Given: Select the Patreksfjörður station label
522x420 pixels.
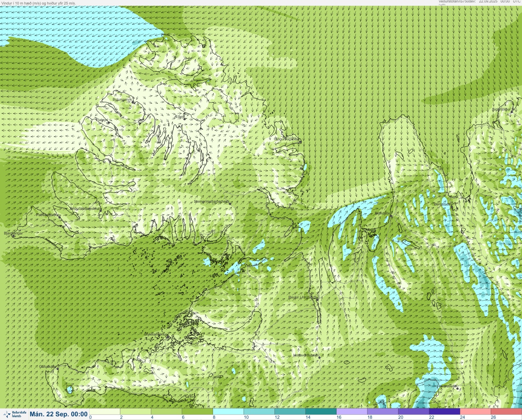Looking at the screenshot, I should 47,214.
